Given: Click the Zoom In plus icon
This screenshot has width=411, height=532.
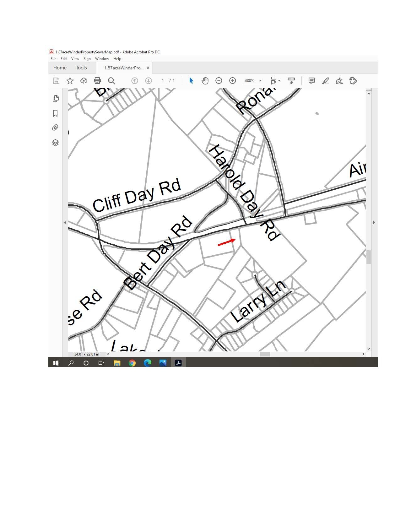Looking at the screenshot, I should pyautogui.click(x=232, y=81).
